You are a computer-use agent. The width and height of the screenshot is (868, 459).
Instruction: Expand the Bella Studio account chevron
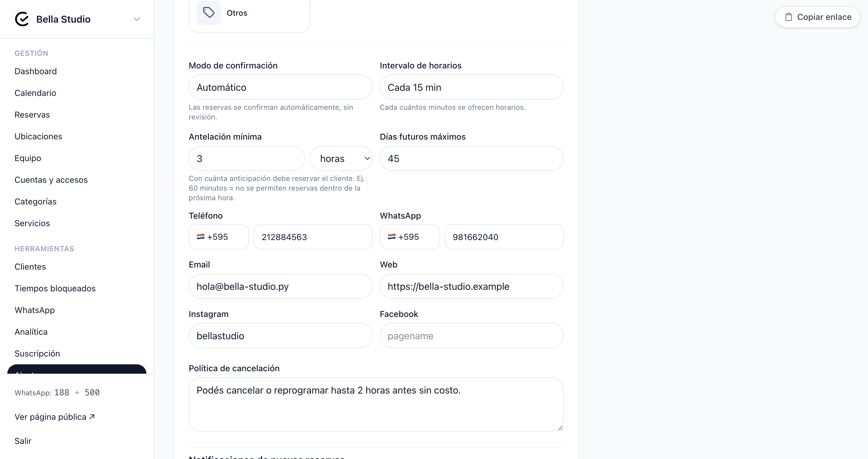(137, 19)
